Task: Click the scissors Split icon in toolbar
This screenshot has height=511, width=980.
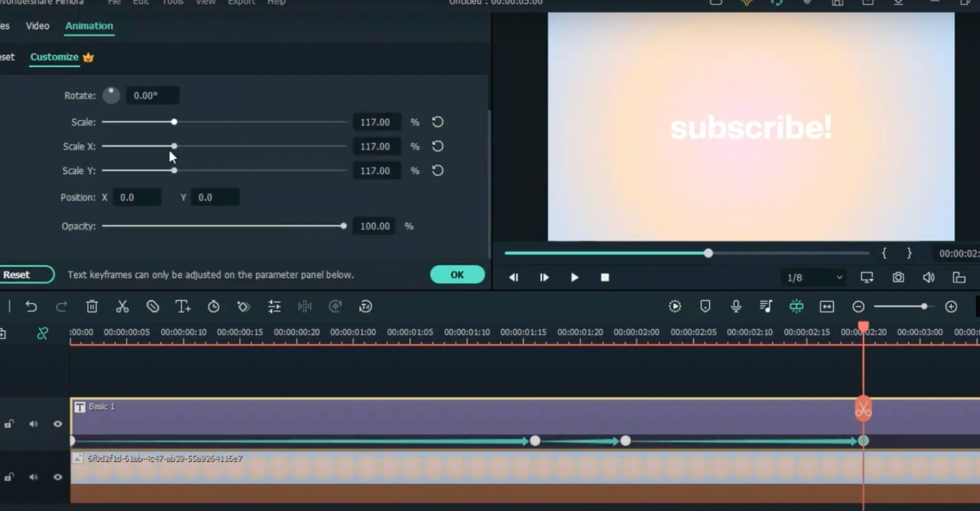Action: pyautogui.click(x=122, y=306)
